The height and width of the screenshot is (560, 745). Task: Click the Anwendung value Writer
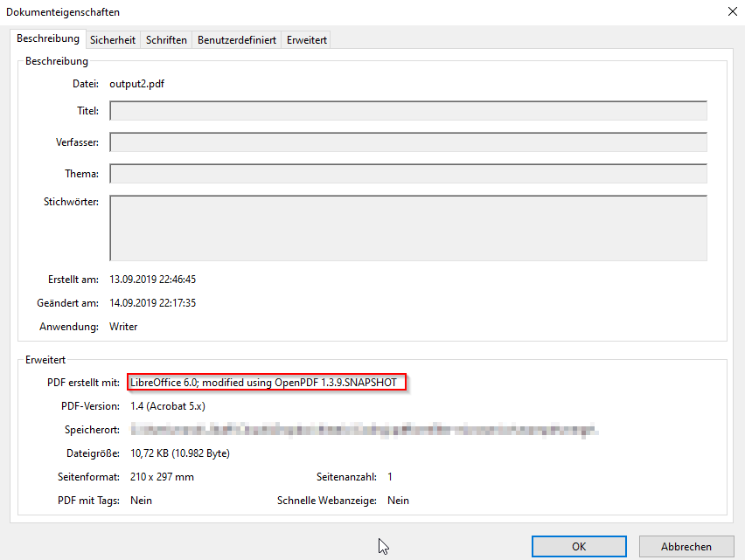122,326
